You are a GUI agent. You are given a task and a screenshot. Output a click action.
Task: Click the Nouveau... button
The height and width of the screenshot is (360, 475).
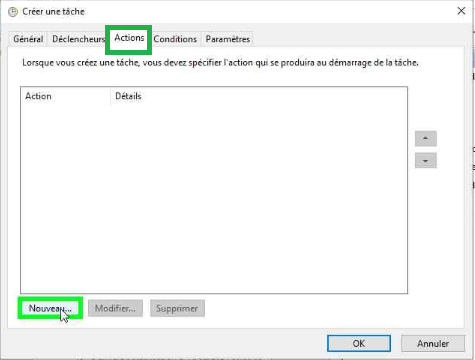(50, 308)
